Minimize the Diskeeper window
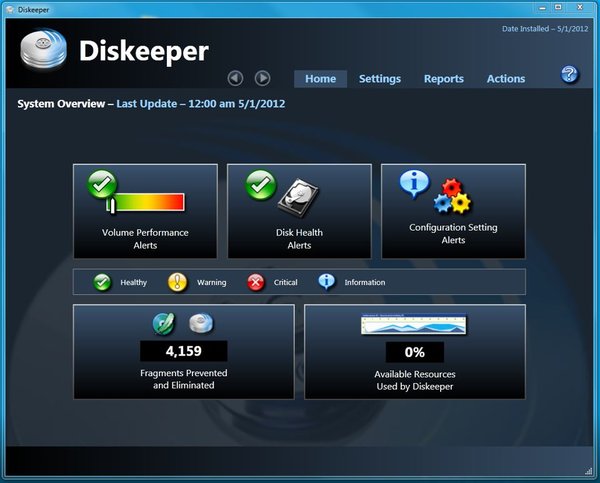This screenshot has height=483, width=600. click(x=542, y=8)
